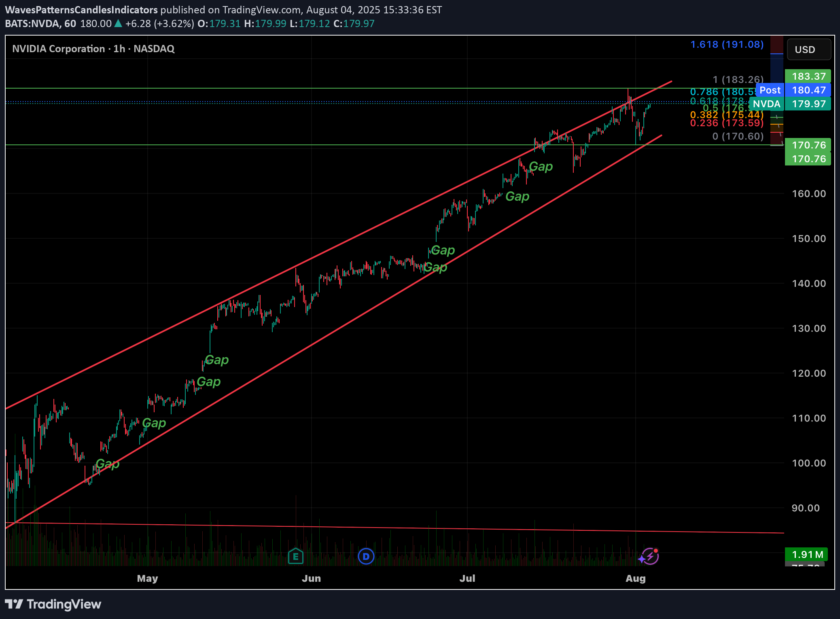The width and height of the screenshot is (840, 619).
Task: Click the +6.28 (+3.62%) change value
Action: coord(159,23)
